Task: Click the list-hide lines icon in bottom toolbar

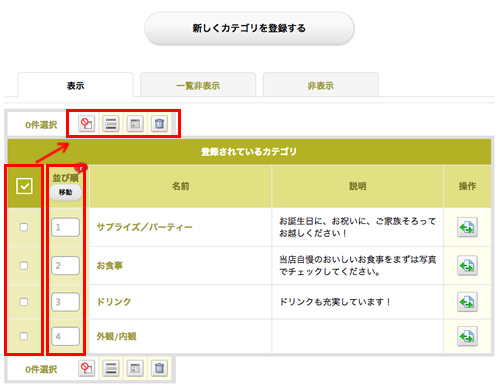Action: pyautogui.click(x=111, y=368)
